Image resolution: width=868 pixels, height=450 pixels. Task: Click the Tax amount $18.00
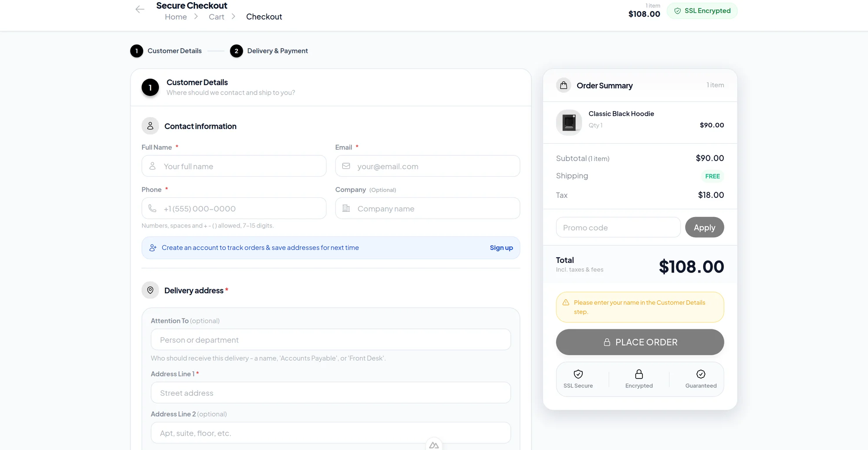click(711, 195)
